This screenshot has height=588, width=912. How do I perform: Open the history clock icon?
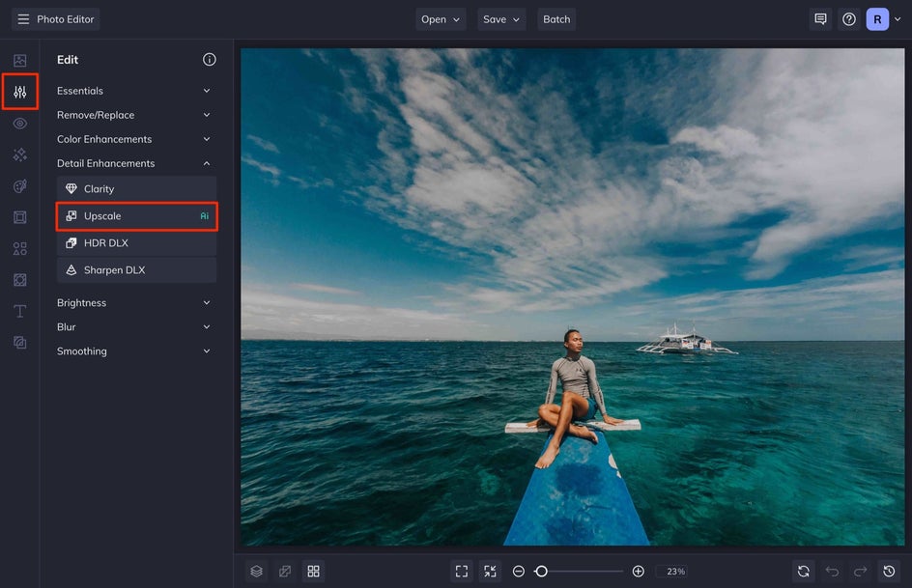[x=890, y=572]
